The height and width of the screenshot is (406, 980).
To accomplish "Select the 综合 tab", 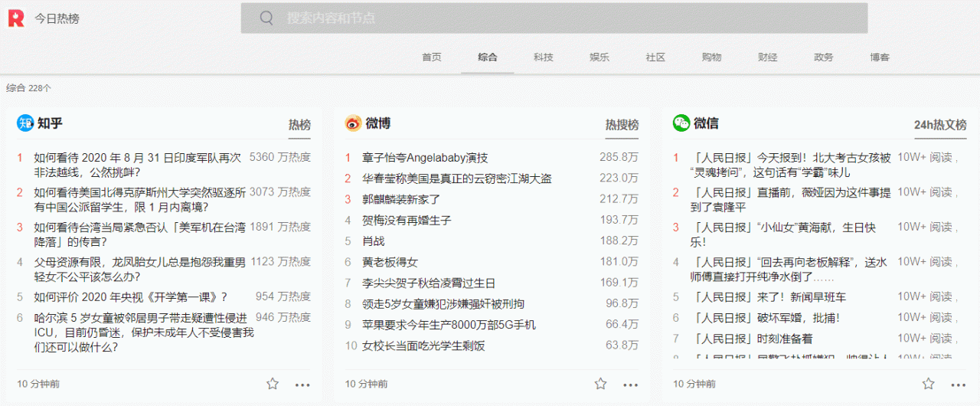I will click(x=488, y=57).
